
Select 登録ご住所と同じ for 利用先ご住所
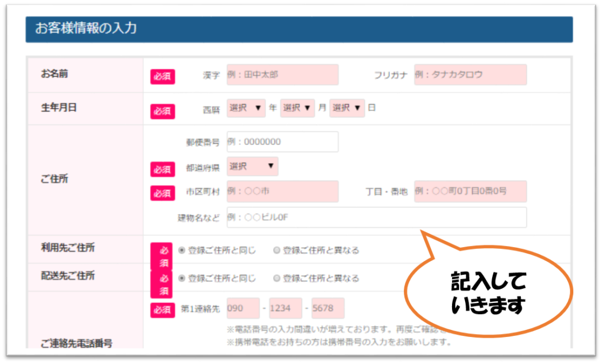click(182, 250)
